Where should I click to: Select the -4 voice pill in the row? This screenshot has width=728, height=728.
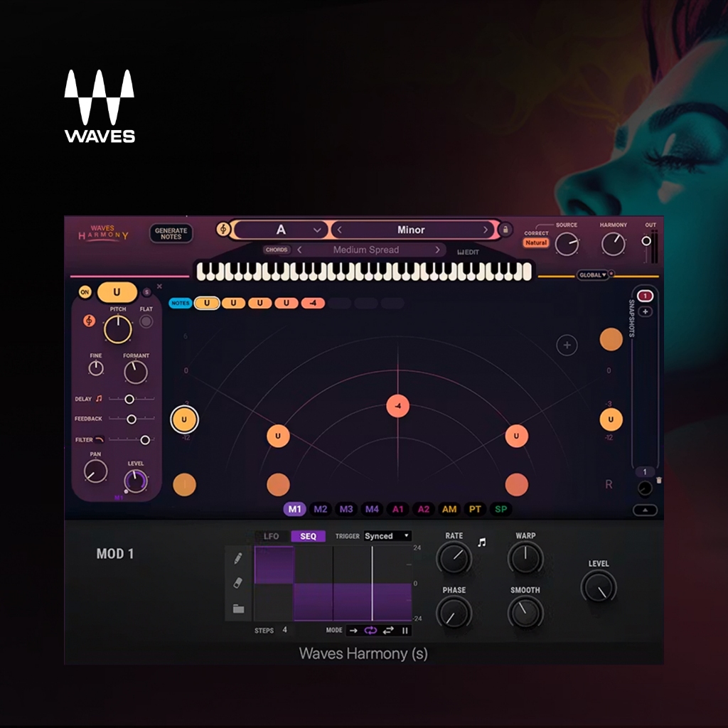coord(313,303)
